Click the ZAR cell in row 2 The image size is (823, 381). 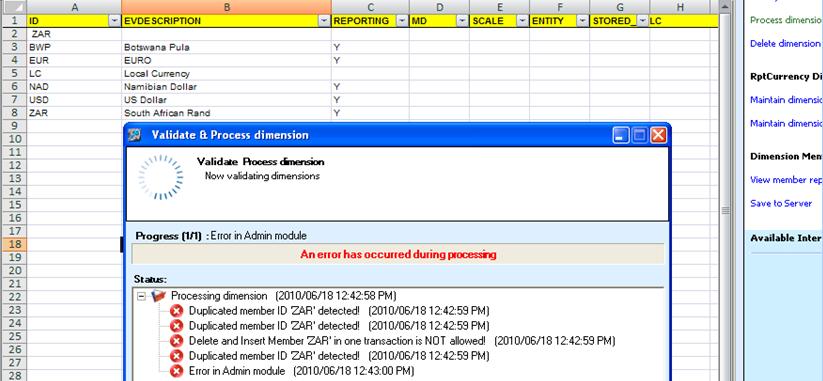coord(74,34)
